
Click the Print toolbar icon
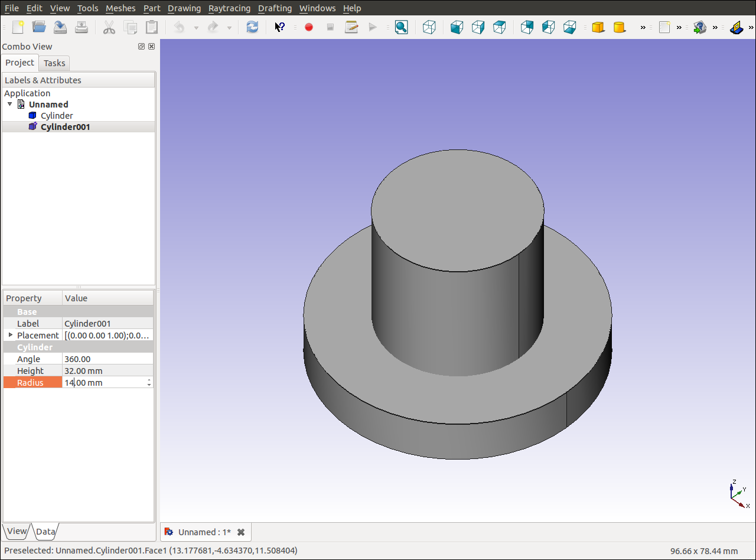(x=82, y=27)
